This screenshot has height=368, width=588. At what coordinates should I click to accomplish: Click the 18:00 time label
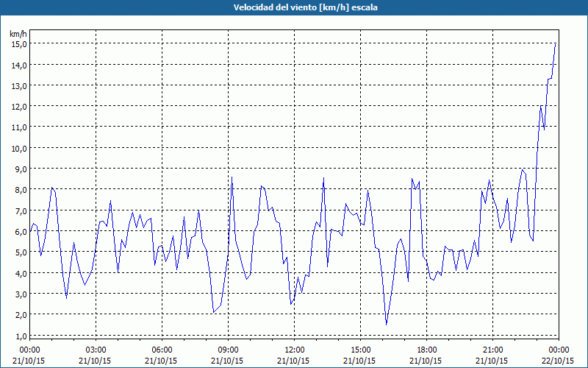click(x=427, y=350)
